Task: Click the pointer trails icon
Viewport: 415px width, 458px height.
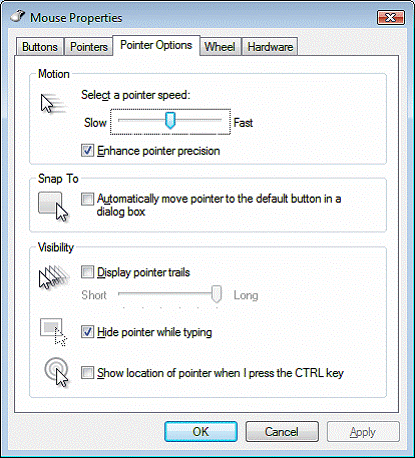Action: (x=54, y=277)
